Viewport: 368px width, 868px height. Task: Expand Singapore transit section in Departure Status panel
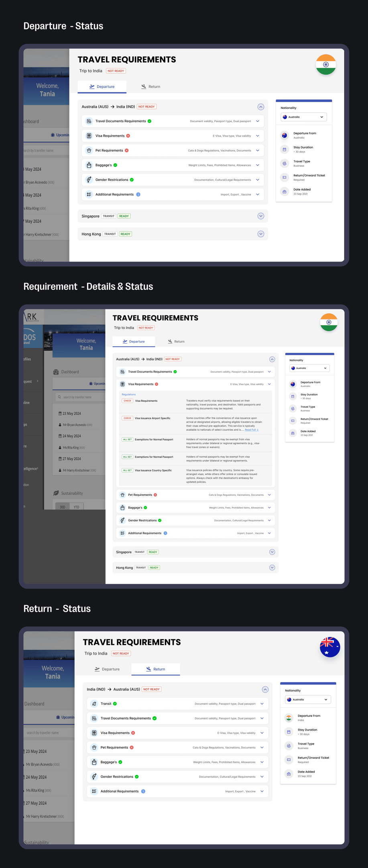tap(261, 216)
